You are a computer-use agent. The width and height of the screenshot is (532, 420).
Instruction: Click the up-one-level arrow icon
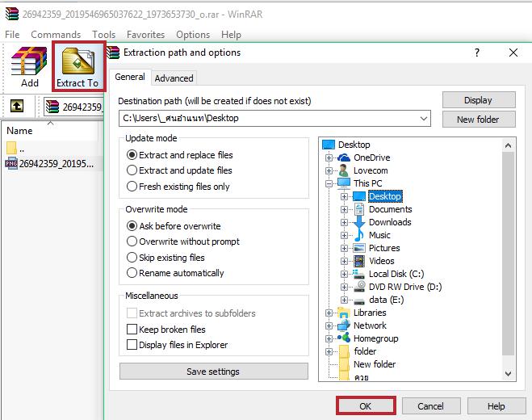(x=17, y=106)
